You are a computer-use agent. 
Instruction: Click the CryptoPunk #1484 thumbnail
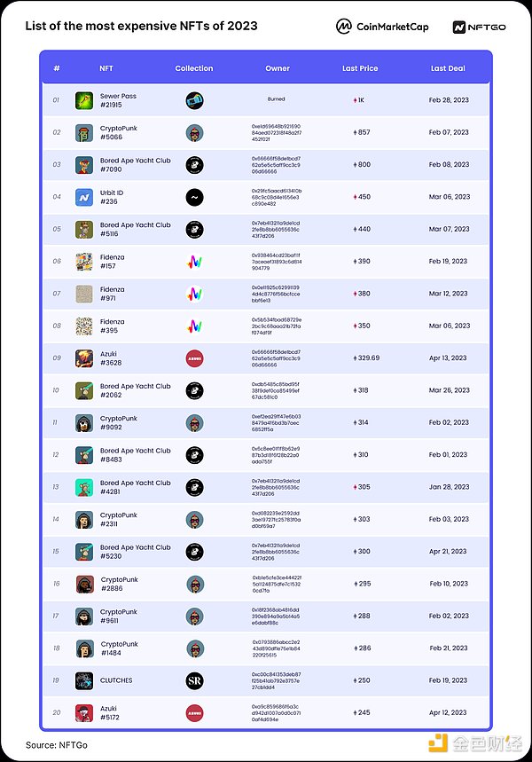coord(84,648)
